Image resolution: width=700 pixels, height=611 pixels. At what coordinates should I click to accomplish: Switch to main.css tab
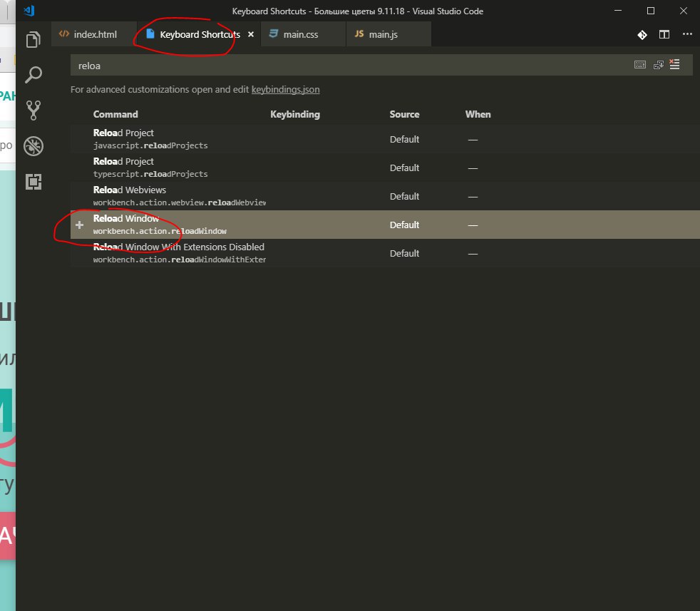click(304, 34)
